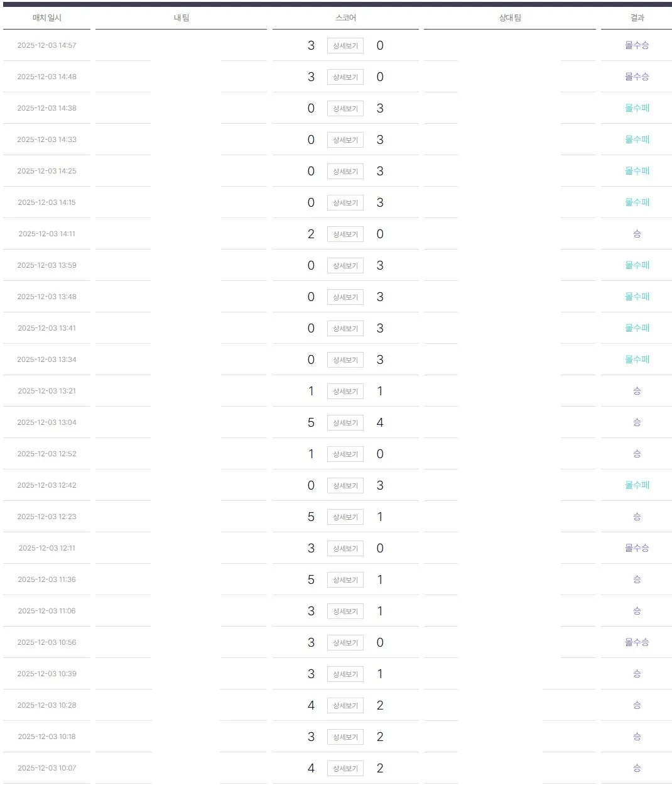Open 상세보기 for the 13:21 match

click(345, 392)
